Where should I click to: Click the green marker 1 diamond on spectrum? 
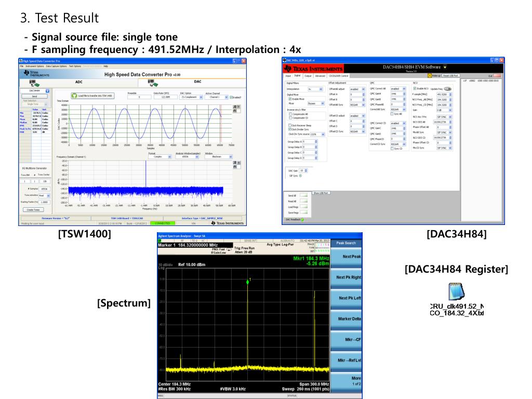248,282
